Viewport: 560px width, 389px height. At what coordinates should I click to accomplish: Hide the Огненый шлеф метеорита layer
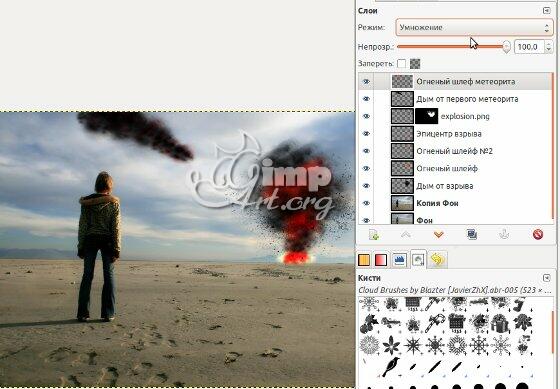click(366, 82)
